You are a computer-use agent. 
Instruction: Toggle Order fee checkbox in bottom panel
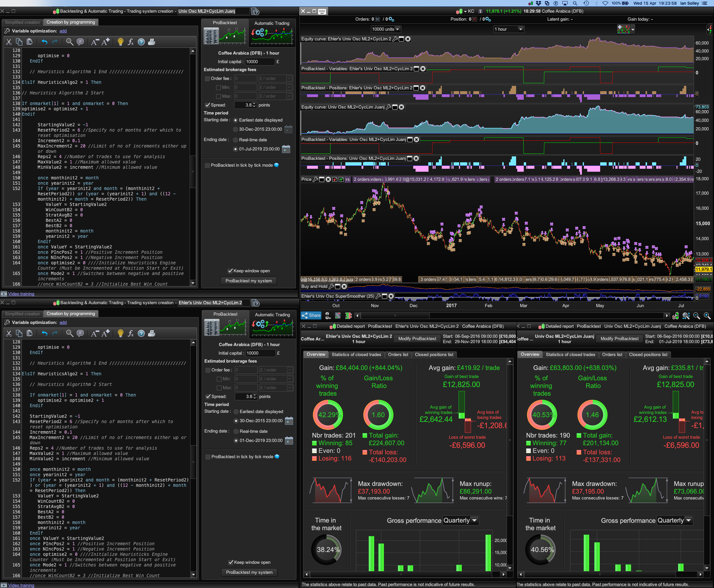pyautogui.click(x=208, y=370)
